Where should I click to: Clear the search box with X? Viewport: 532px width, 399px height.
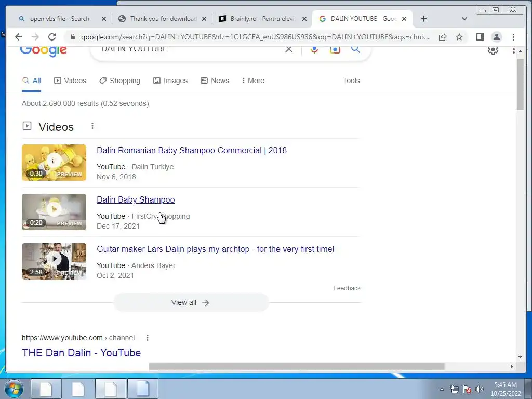click(x=289, y=49)
